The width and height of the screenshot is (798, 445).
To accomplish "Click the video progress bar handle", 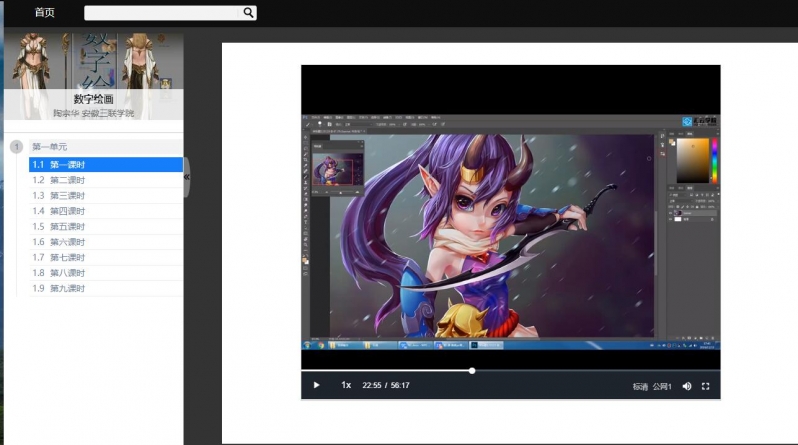I will click(472, 371).
